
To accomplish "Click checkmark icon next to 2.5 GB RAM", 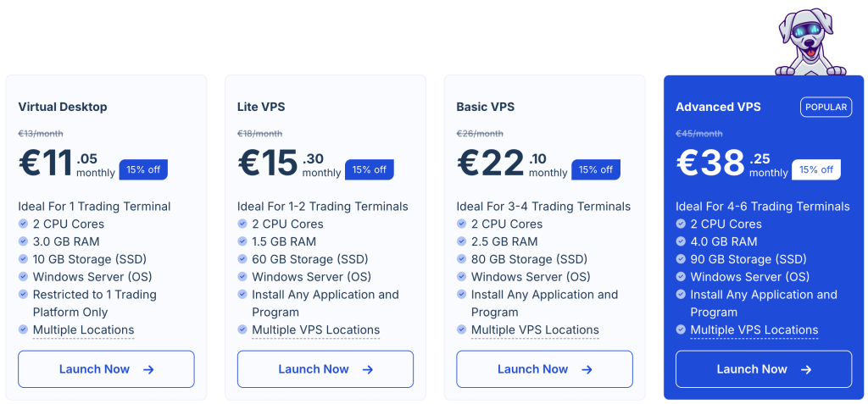I will (x=461, y=241).
